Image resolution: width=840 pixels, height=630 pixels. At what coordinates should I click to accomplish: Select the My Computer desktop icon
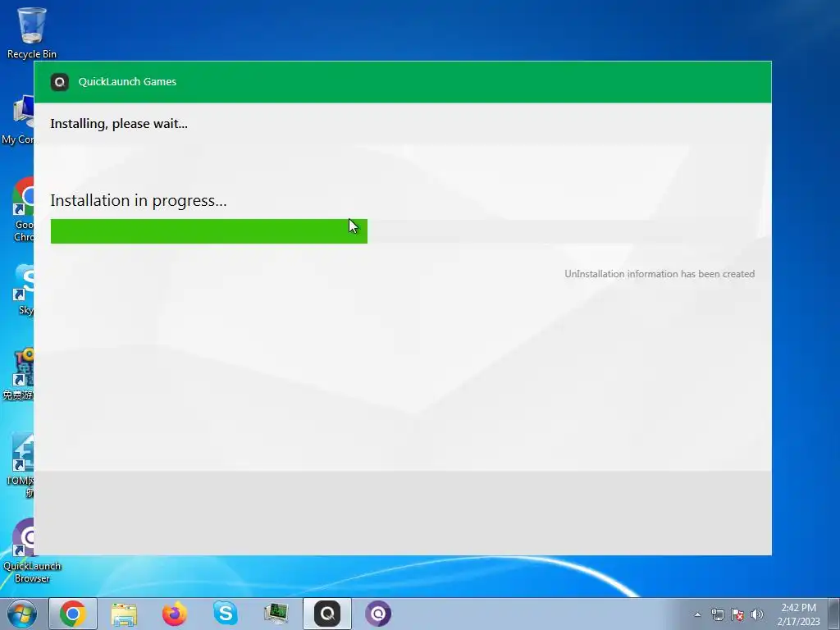pos(18,121)
